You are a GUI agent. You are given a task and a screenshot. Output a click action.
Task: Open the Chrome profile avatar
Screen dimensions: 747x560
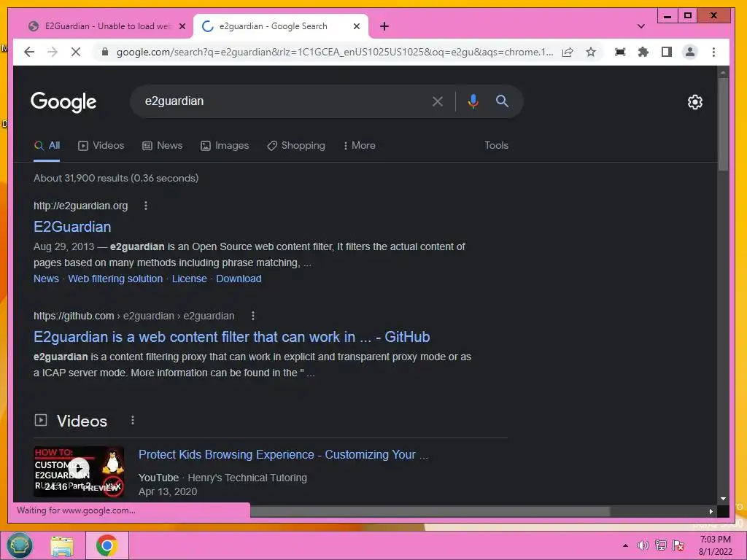(690, 52)
